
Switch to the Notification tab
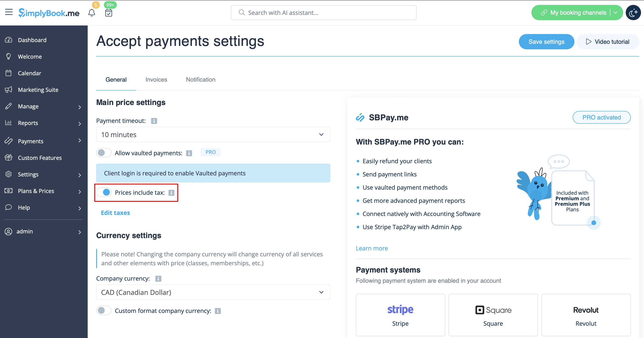point(200,80)
